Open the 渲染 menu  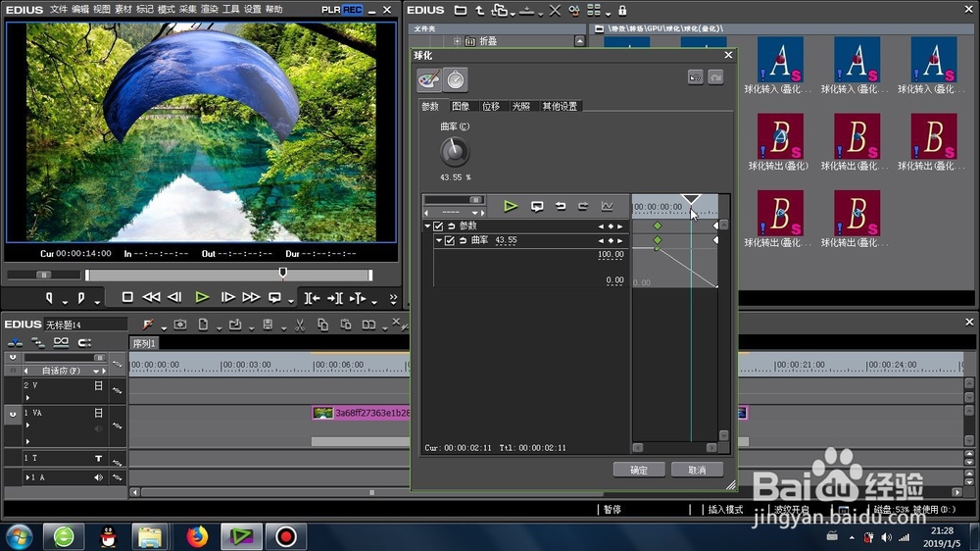point(210,10)
